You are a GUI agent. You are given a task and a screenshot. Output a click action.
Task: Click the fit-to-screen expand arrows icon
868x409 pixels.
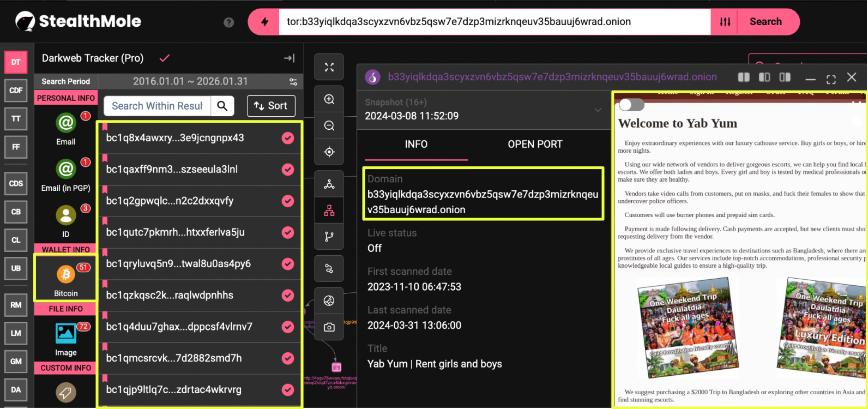[329, 67]
